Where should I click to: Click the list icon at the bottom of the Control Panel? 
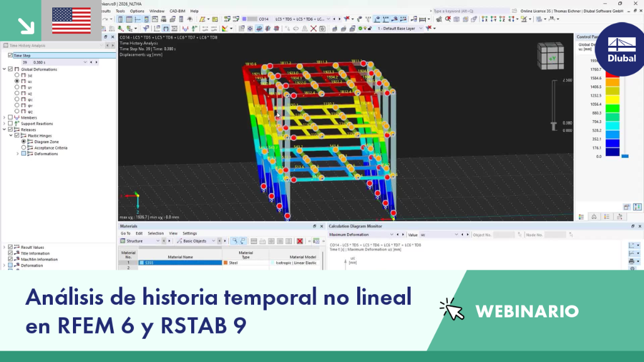(607, 217)
